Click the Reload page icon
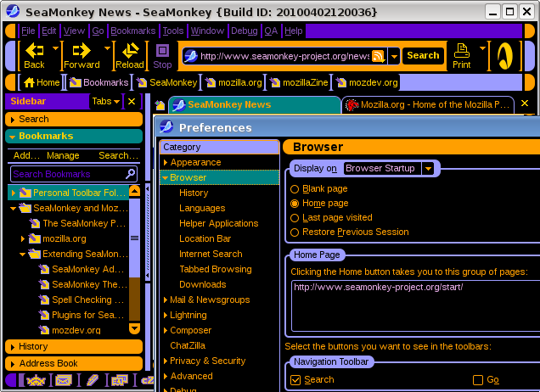The width and height of the screenshot is (540, 392). pos(129,56)
